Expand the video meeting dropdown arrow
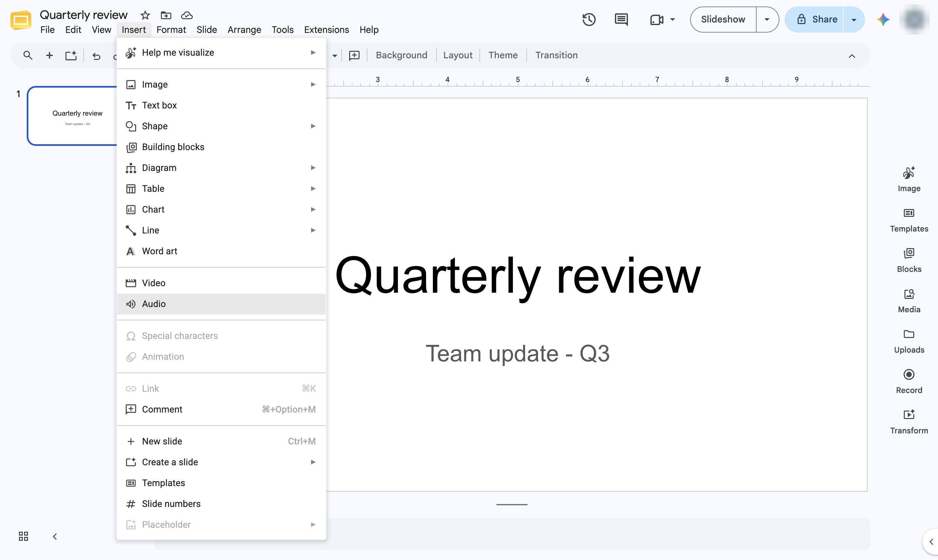Screen dimensions: 938x560 click(x=672, y=19)
